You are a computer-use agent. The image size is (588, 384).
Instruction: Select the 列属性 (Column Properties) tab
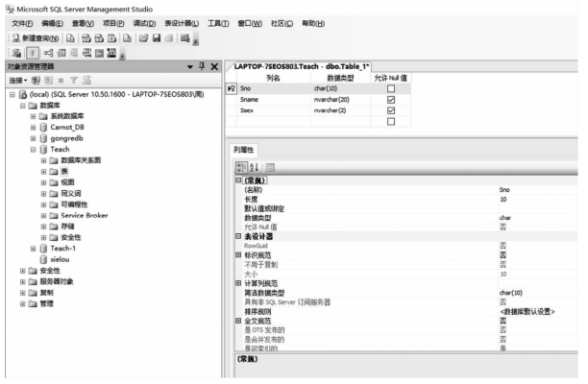[243, 150]
